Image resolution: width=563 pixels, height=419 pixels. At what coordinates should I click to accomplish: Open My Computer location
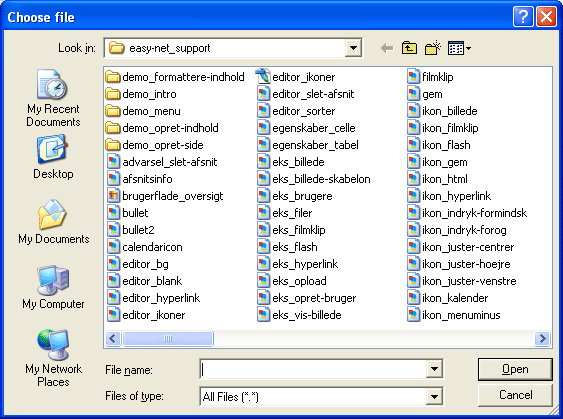click(53, 287)
